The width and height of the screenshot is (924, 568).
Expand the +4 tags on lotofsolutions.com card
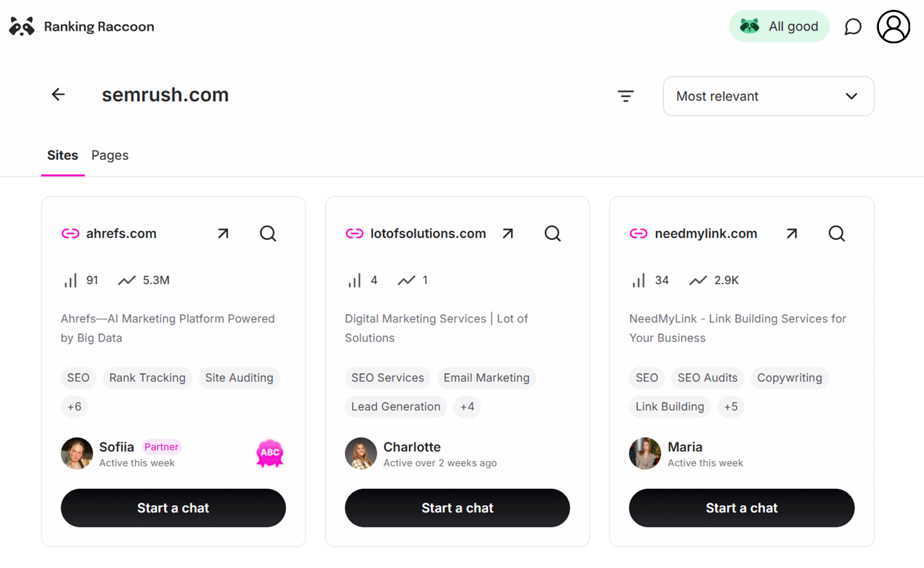(467, 407)
